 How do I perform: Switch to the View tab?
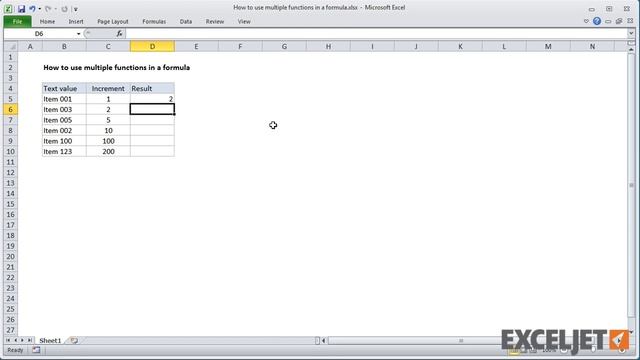point(244,21)
